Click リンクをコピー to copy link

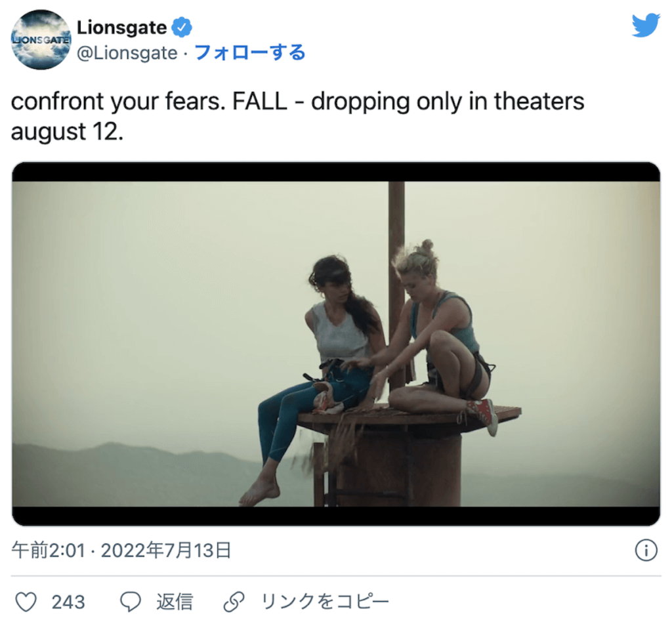pyautogui.click(x=325, y=602)
